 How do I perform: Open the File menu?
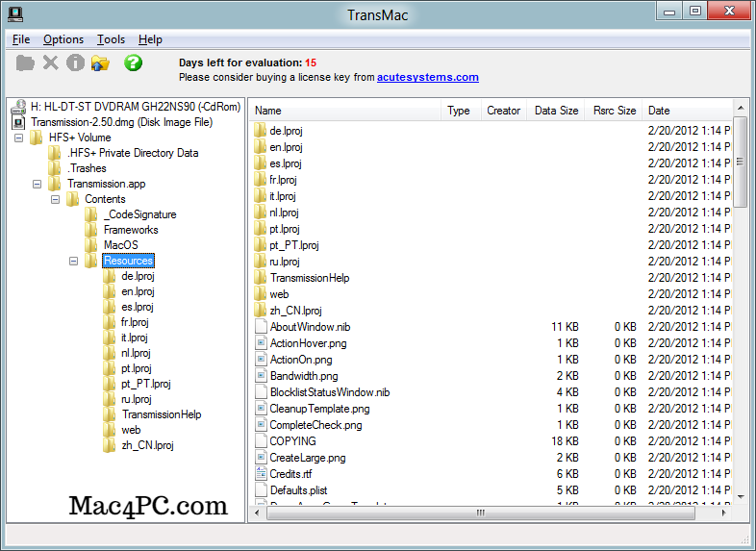[x=21, y=39]
